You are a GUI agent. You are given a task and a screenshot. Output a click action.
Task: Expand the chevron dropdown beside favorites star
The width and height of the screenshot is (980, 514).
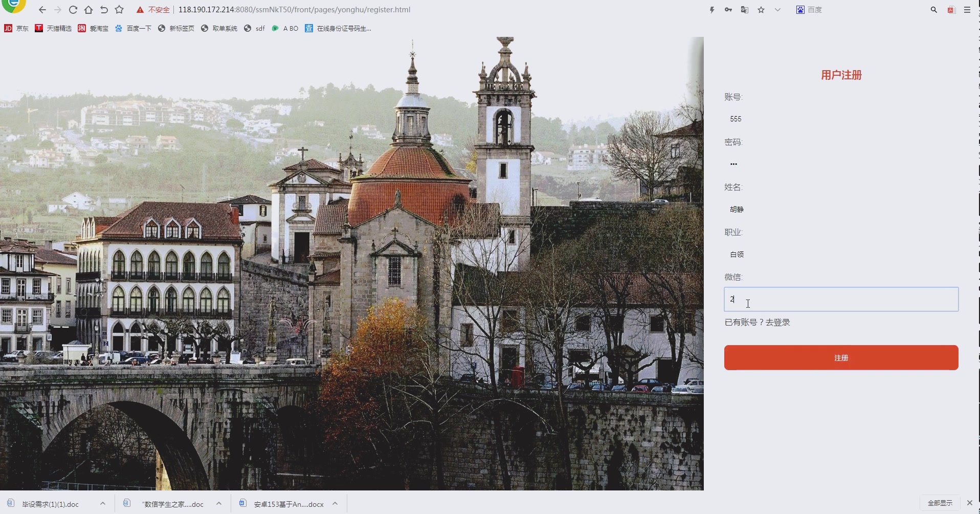pyautogui.click(x=777, y=10)
